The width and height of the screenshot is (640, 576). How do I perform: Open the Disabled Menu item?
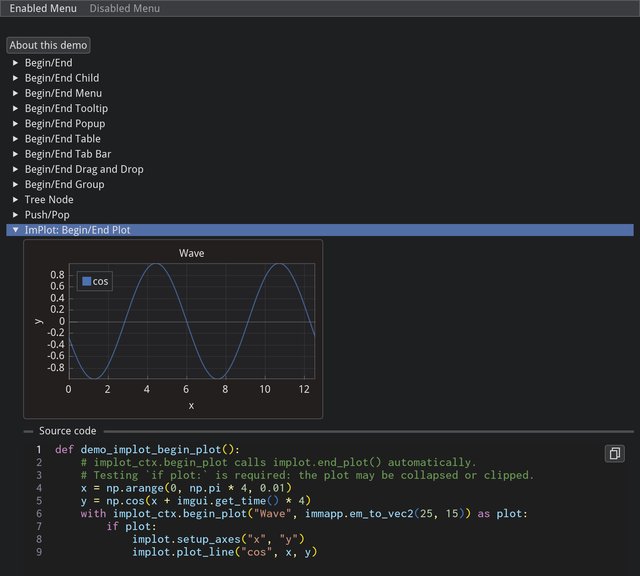[x=124, y=8]
